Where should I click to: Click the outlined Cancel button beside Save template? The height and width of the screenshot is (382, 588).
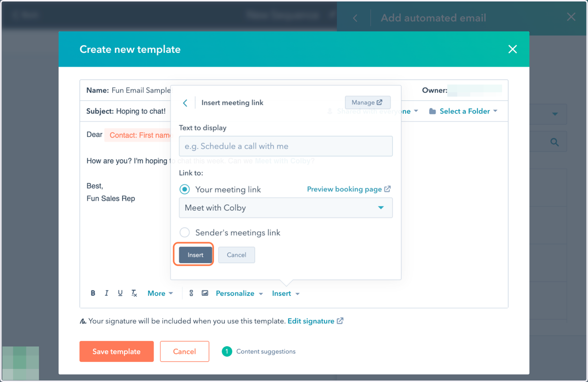click(185, 351)
